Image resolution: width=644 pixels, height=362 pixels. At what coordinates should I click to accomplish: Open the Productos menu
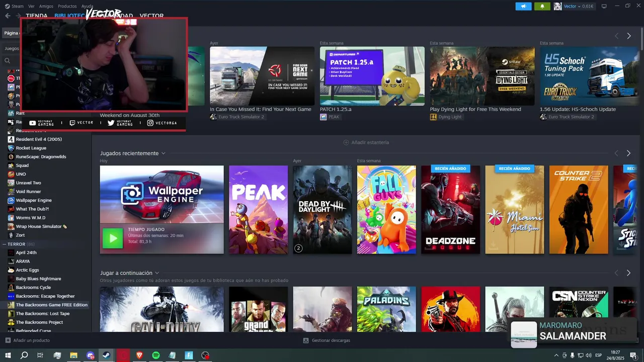(67, 6)
